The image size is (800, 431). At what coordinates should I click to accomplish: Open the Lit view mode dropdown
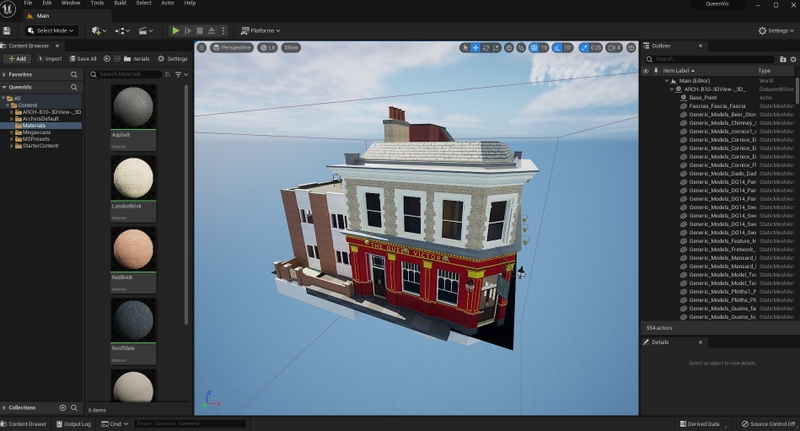coord(267,47)
